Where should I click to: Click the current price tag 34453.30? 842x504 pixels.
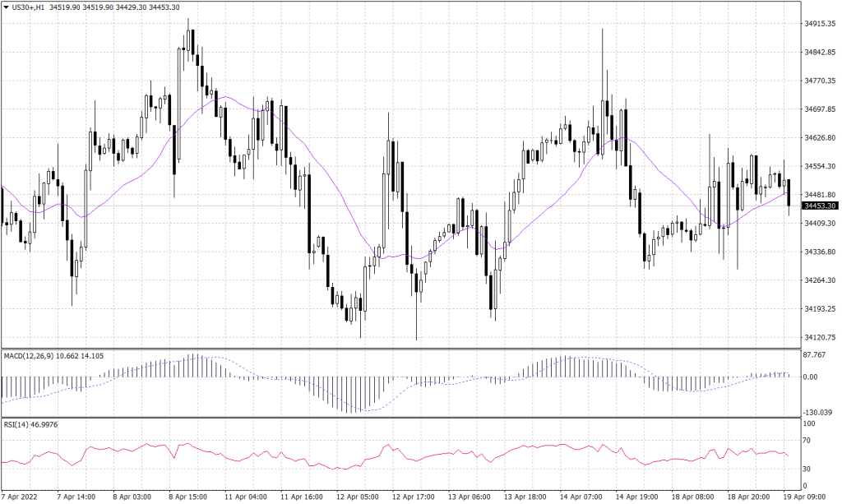pyautogui.click(x=820, y=206)
